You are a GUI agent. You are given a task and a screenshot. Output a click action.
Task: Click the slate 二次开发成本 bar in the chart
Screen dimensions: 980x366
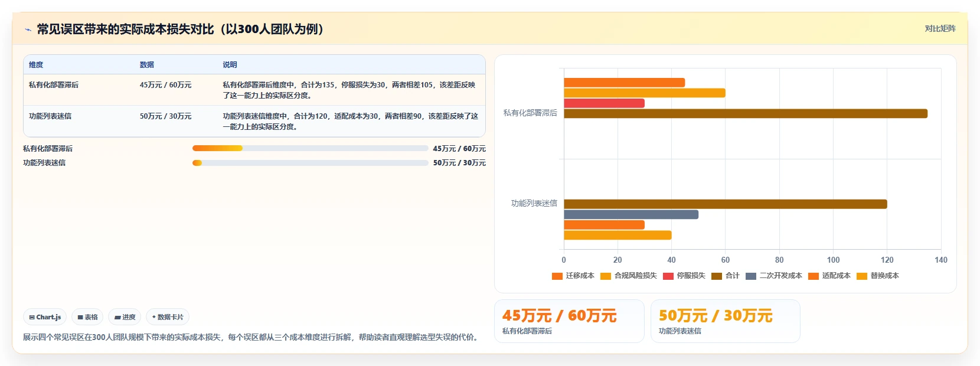point(631,214)
